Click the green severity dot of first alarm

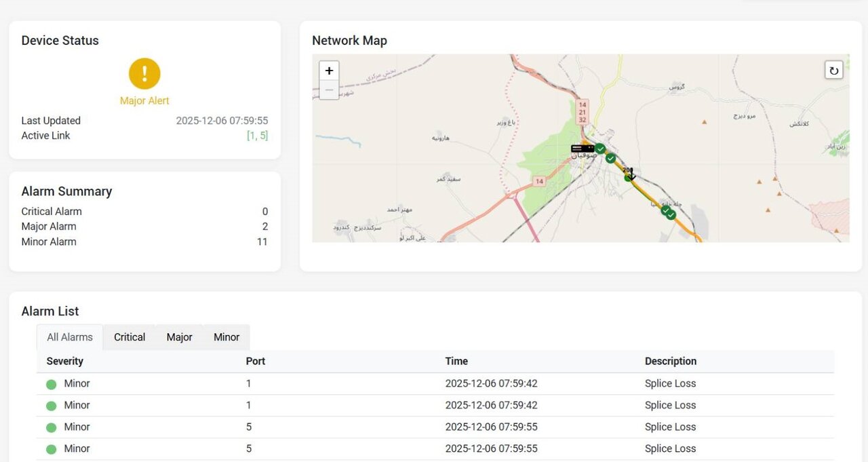51,384
